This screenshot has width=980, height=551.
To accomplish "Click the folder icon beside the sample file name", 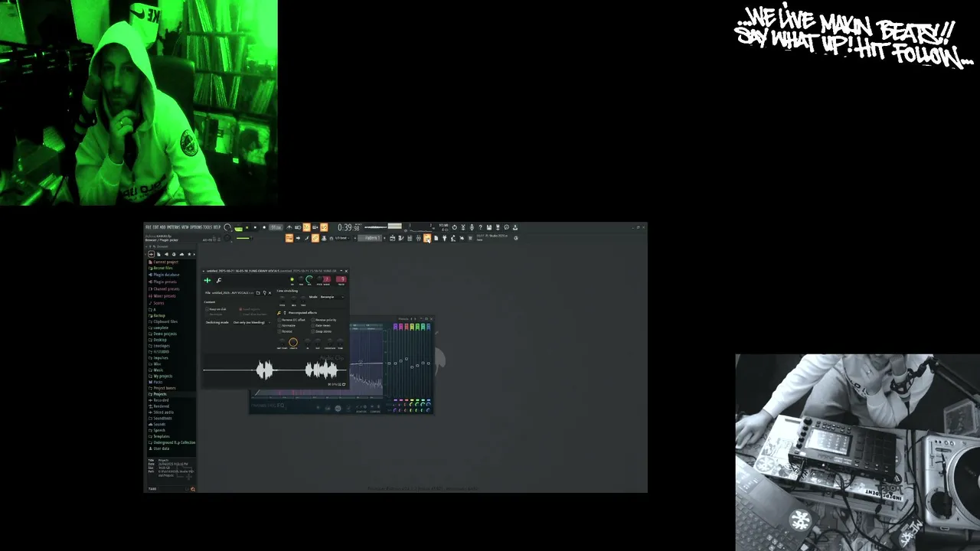I will tap(258, 293).
